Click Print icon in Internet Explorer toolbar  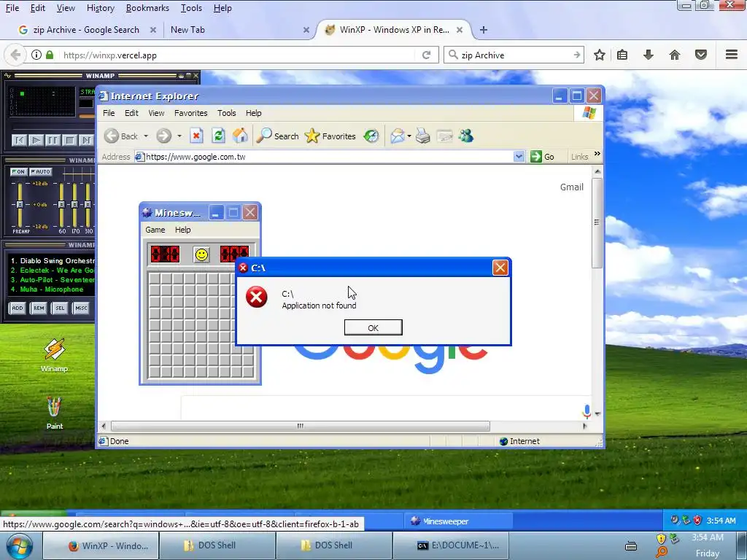422,136
